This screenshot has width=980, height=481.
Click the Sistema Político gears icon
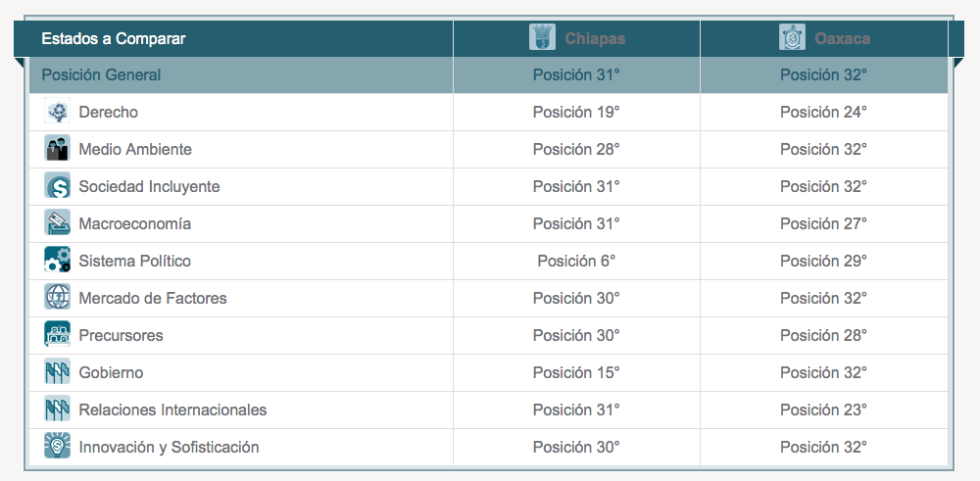[x=57, y=262]
